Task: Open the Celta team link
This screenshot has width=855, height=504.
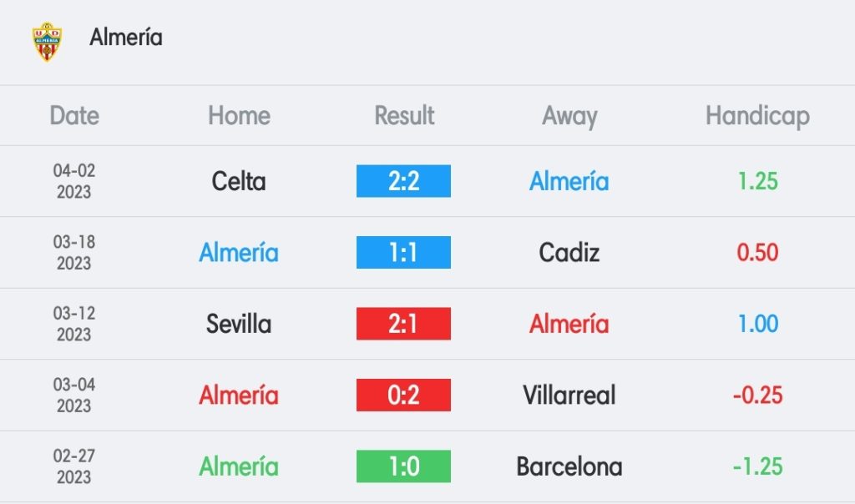Action: (239, 181)
